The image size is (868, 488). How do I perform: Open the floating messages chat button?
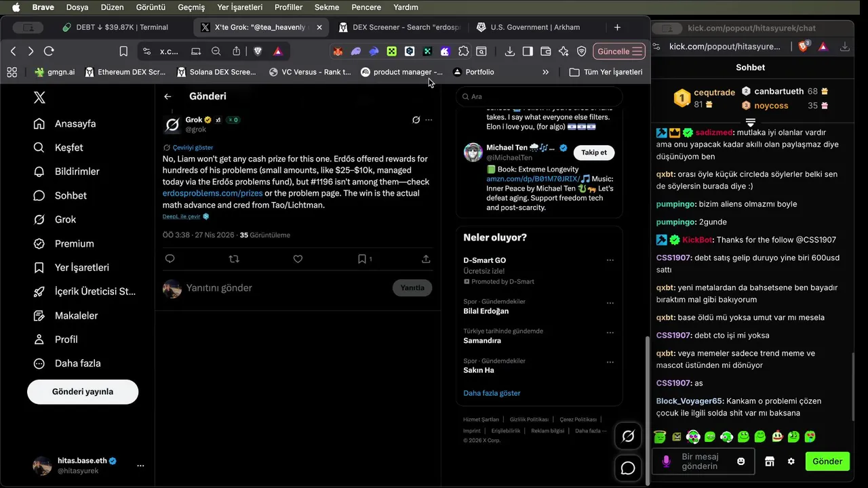[x=628, y=468]
